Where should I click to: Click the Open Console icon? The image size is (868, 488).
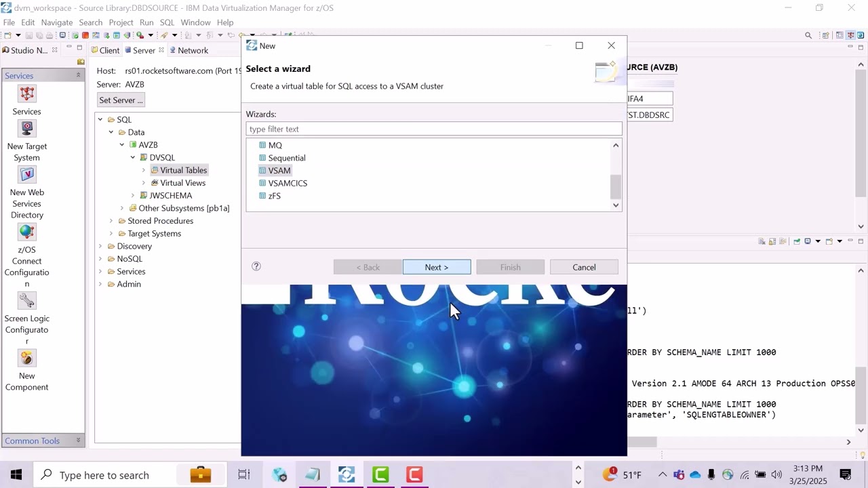829,241
